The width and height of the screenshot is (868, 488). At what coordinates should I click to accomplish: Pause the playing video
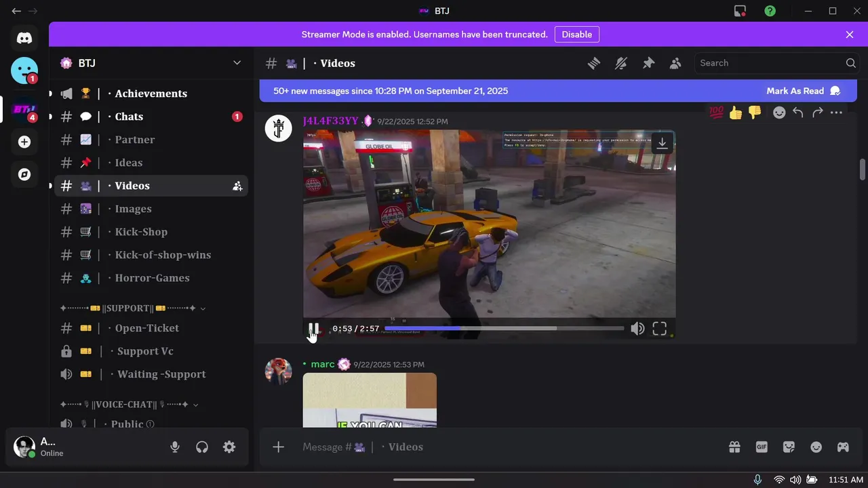click(313, 329)
